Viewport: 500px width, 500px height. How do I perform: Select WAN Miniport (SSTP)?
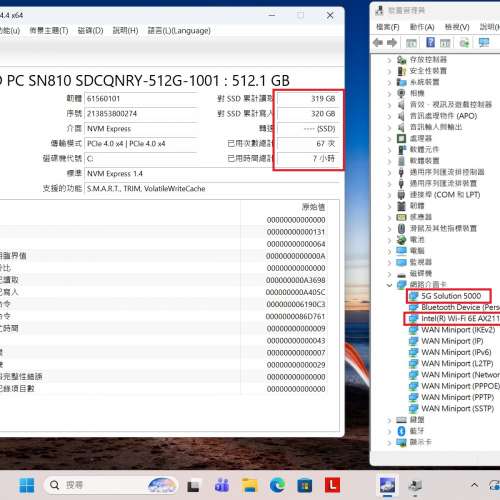coord(457,409)
